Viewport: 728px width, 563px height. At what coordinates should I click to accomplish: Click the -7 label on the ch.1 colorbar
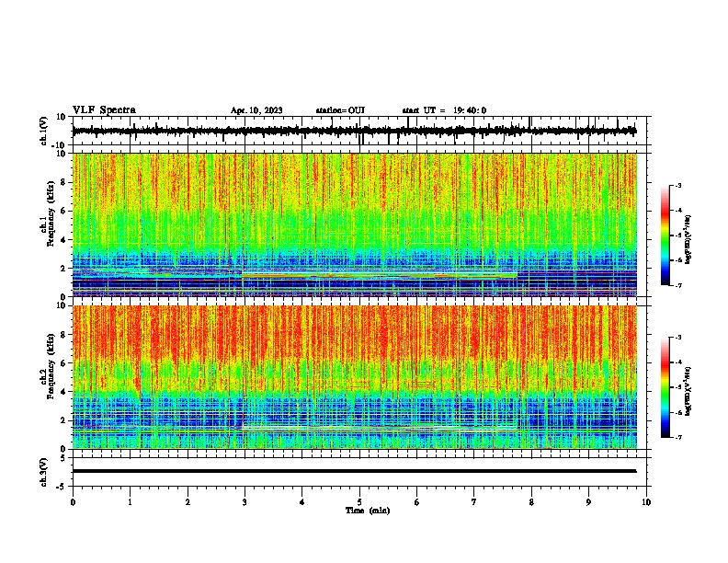[x=677, y=285]
